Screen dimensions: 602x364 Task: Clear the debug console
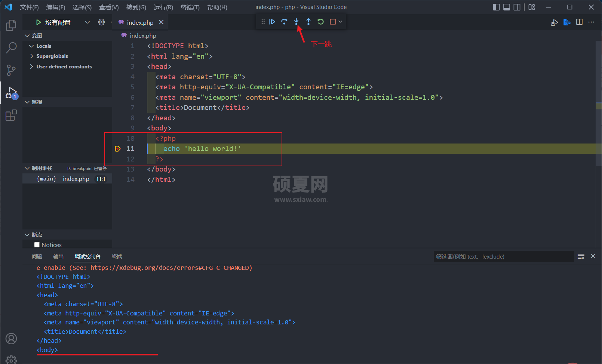point(581,256)
